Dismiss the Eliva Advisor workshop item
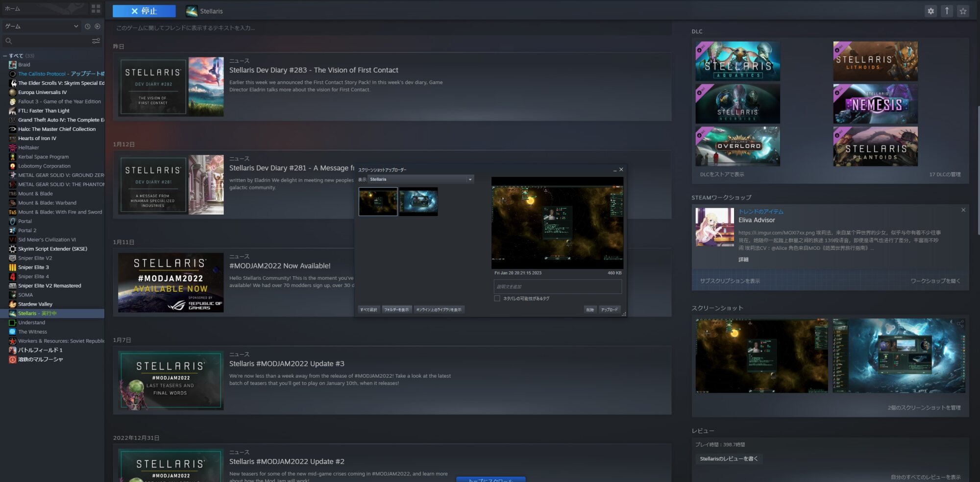Screen dimensions: 980x482 point(963,210)
